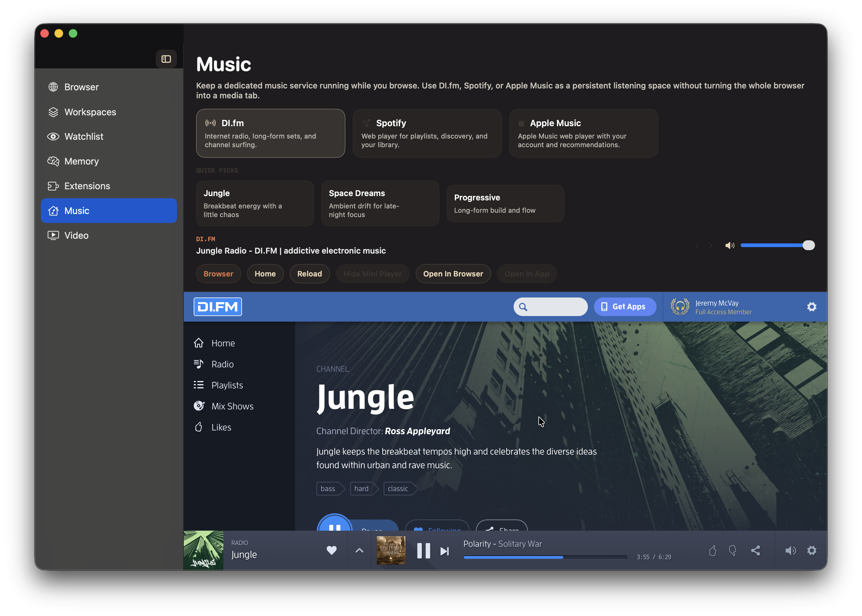This screenshot has width=862, height=616.
Task: Toggle the sidebar panel icon
Action: click(166, 59)
